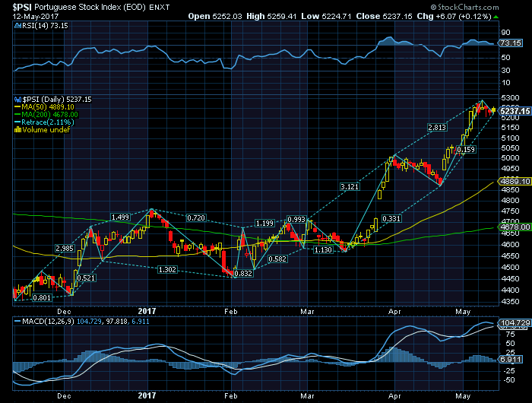Click the volume bars icon in legend
Viewport: 532px width, 403px height.
pos(18,130)
